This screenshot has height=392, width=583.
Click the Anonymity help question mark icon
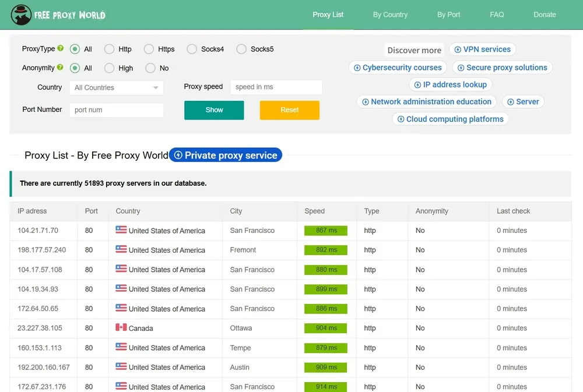tap(60, 68)
